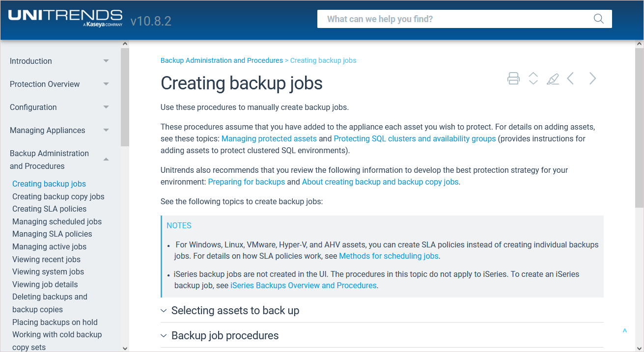Expand the Introduction menu section
The image size is (644, 352).
[x=106, y=61]
